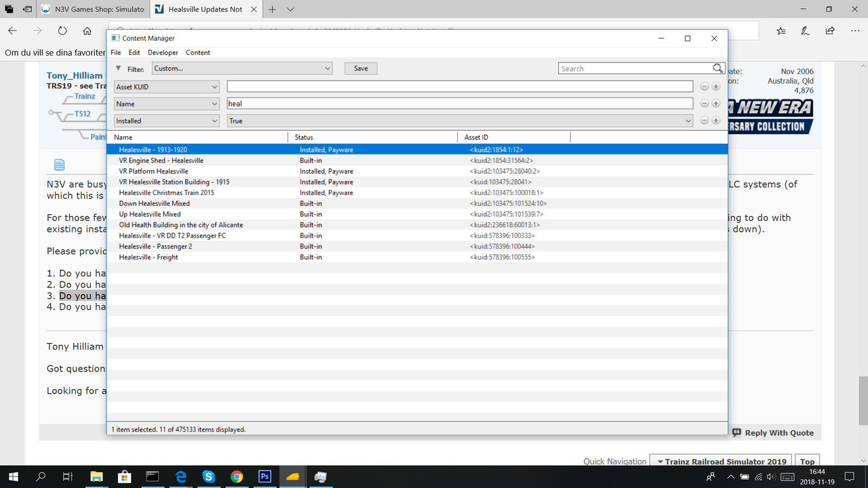Remove the Asset KUID filter row with minus
The width and height of the screenshot is (868, 488).
(705, 87)
